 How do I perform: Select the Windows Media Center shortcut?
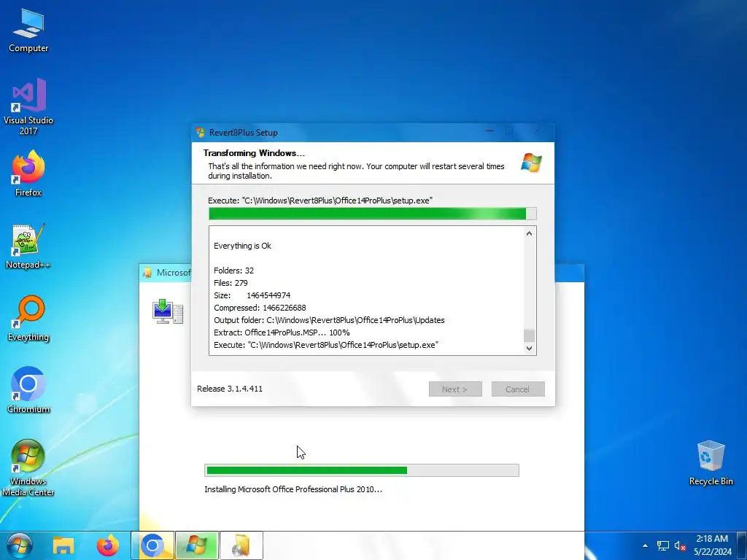coord(28,467)
